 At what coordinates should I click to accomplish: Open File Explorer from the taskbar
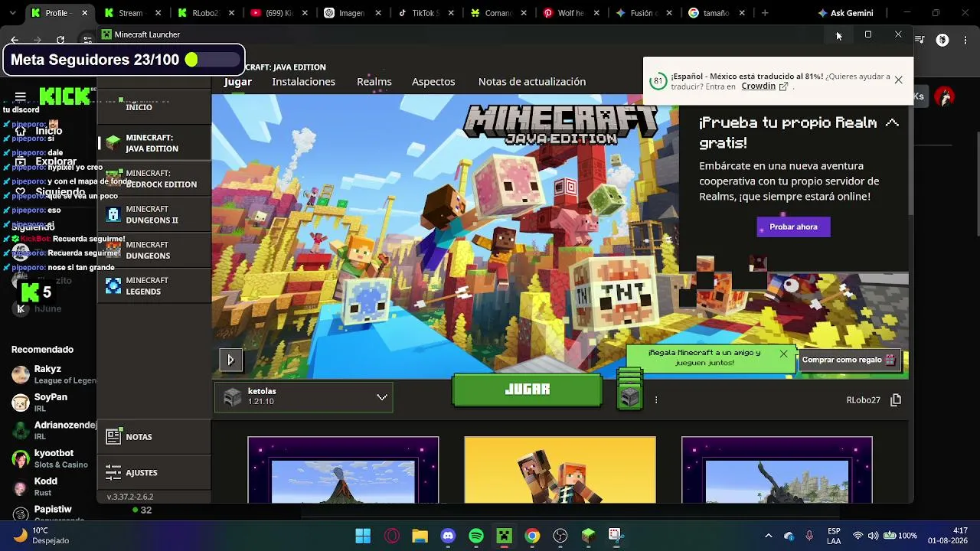click(x=420, y=536)
